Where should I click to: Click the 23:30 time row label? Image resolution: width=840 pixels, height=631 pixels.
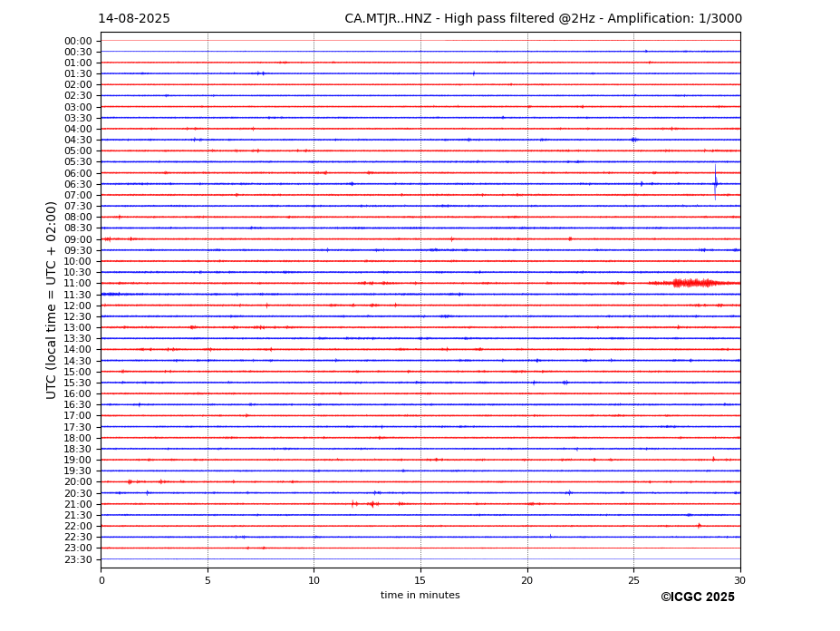point(78,559)
